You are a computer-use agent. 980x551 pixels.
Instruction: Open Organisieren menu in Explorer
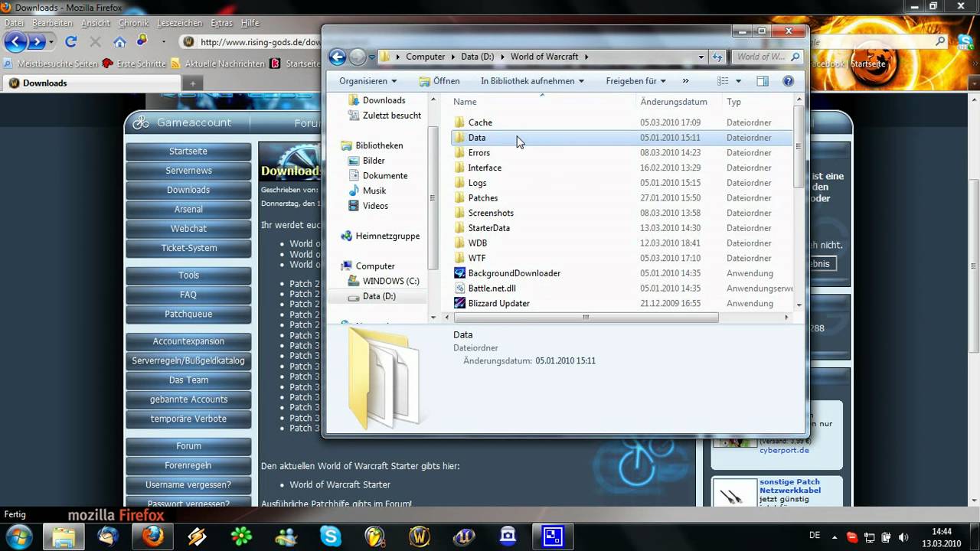point(368,80)
